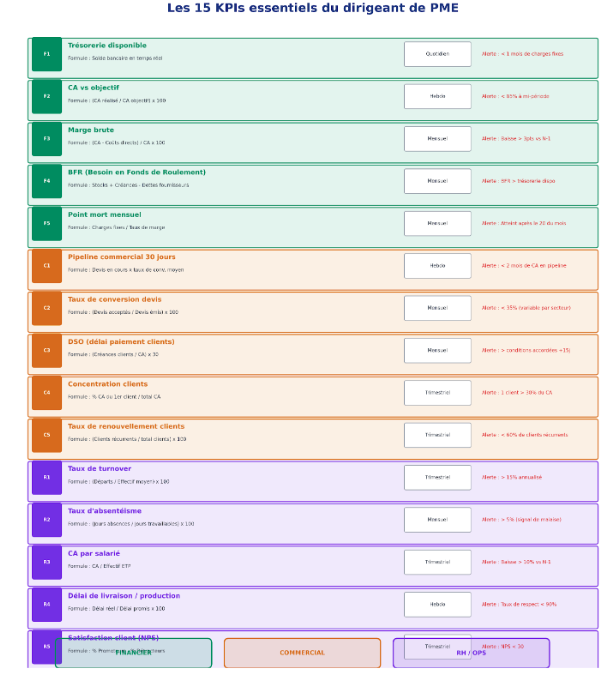
Task: Click the Mensuel box in Taux d'absentéisme row
Action: coord(437,520)
